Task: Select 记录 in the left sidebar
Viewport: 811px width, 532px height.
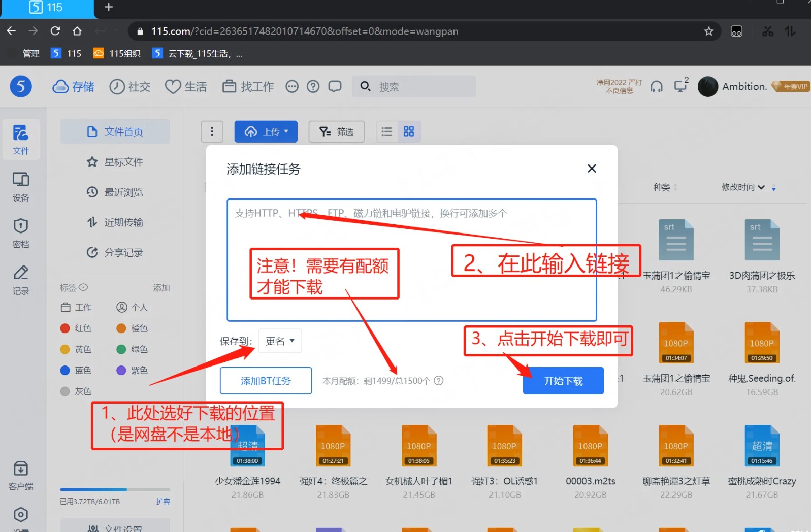Action: coord(21,280)
